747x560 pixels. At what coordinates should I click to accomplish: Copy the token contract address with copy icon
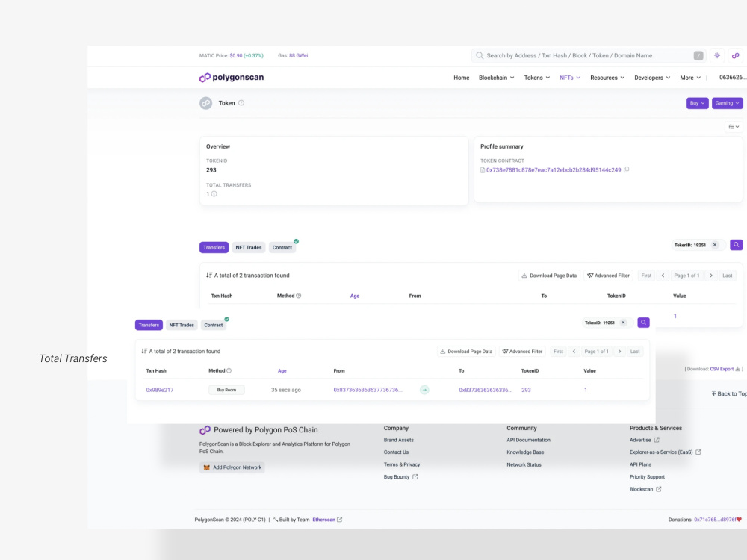(x=627, y=169)
